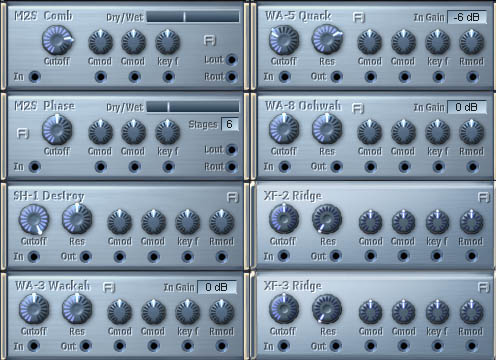Click the Lout jack on M2S Phase
The height and width of the screenshot is (360, 496).
click(x=232, y=150)
